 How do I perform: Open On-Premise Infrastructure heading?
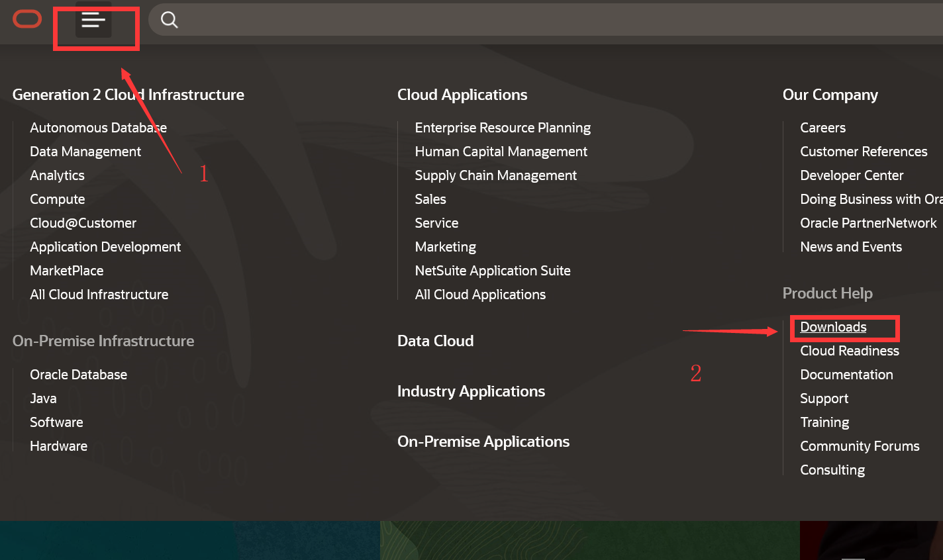[103, 341]
